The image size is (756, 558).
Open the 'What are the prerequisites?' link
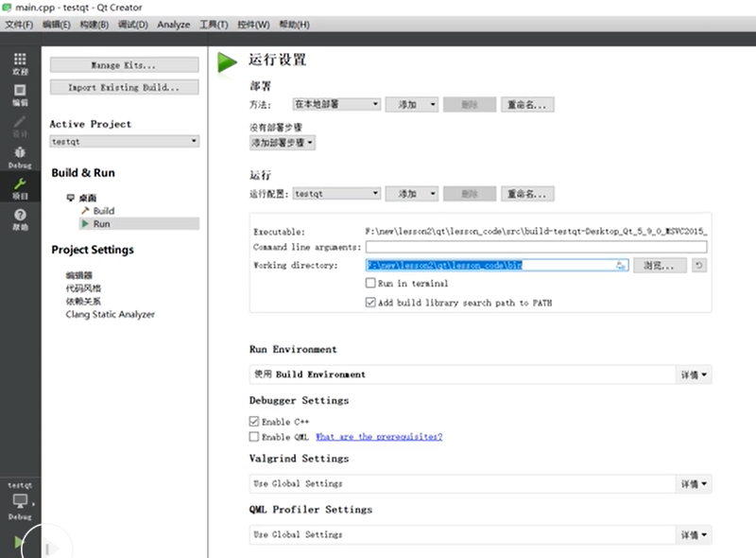click(x=378, y=437)
